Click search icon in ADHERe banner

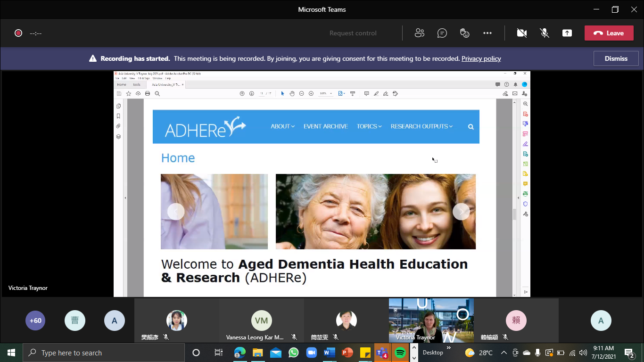(x=471, y=127)
